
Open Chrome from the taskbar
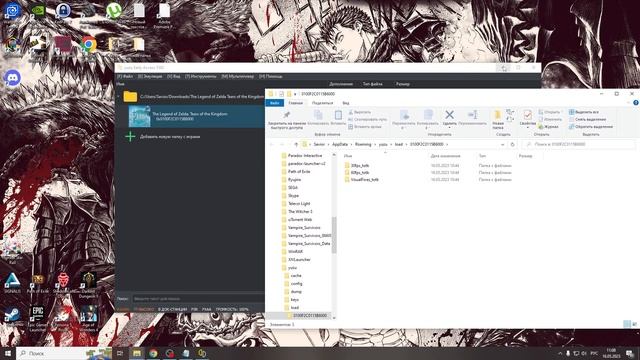153,353
